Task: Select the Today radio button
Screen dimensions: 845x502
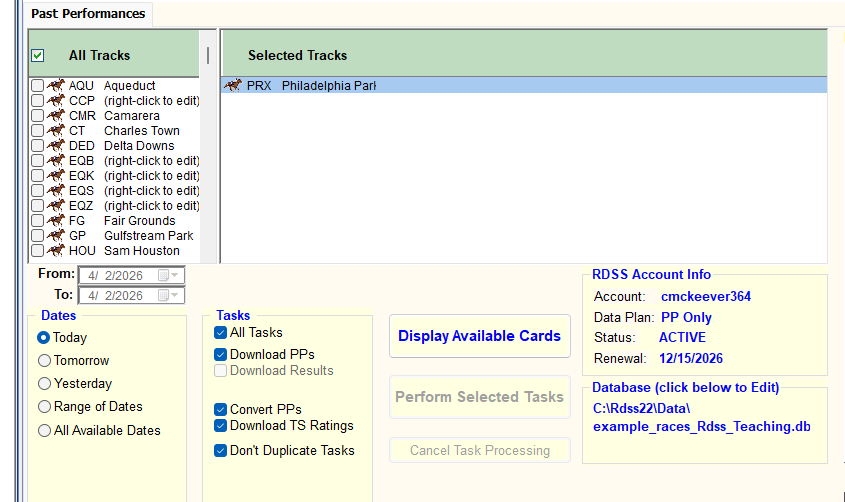Action: point(44,338)
